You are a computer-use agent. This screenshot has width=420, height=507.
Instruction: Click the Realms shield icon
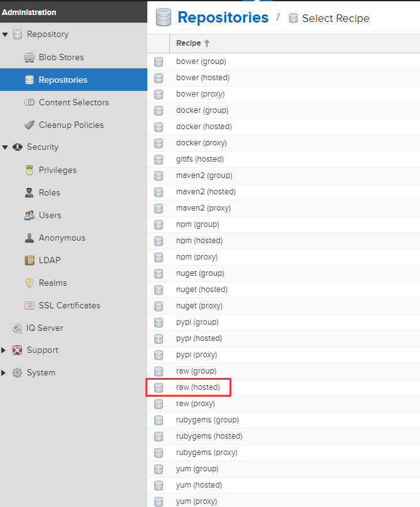tap(29, 283)
